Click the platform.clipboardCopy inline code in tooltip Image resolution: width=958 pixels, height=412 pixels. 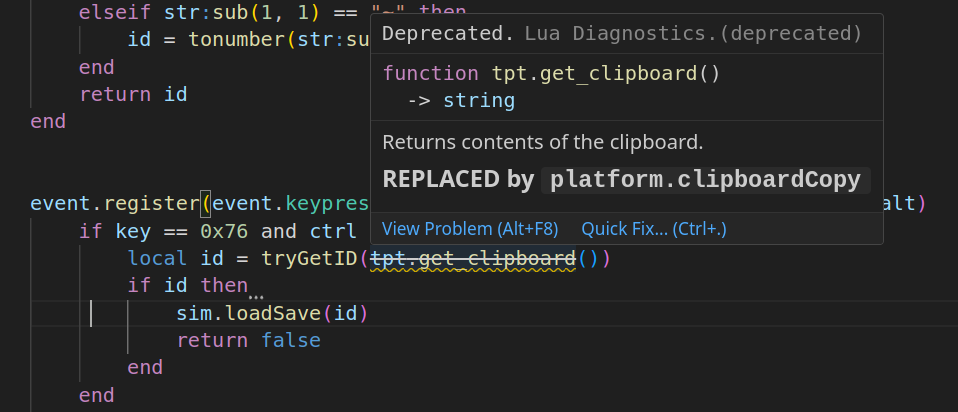[706, 180]
